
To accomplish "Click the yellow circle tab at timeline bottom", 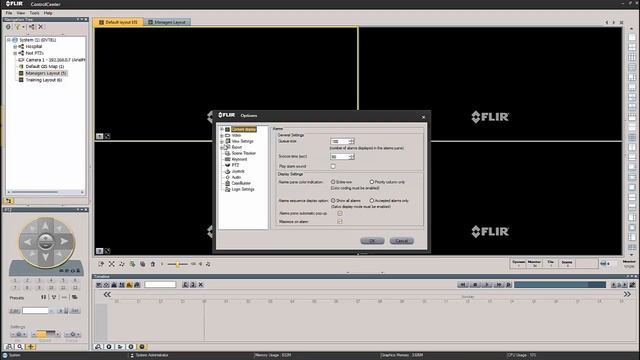I will pos(142,347).
